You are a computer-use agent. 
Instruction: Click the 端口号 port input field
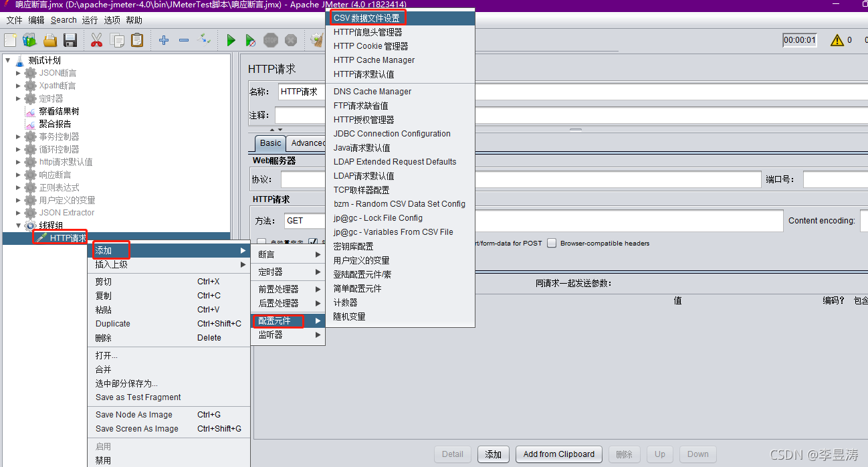tap(835, 179)
